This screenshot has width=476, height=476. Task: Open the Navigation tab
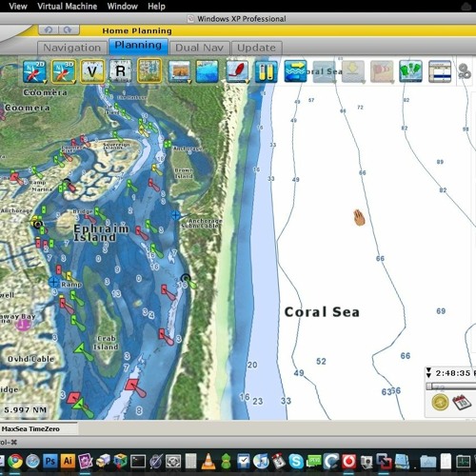[72, 48]
